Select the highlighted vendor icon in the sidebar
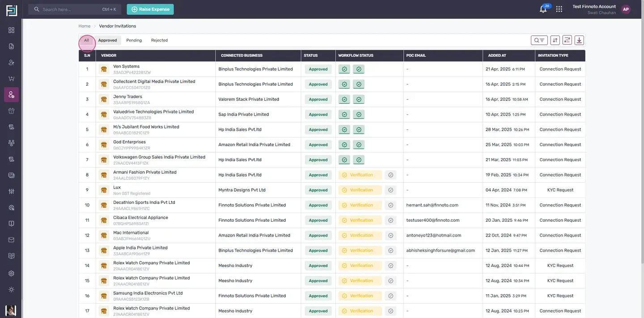The height and width of the screenshot is (318, 644). point(11,95)
